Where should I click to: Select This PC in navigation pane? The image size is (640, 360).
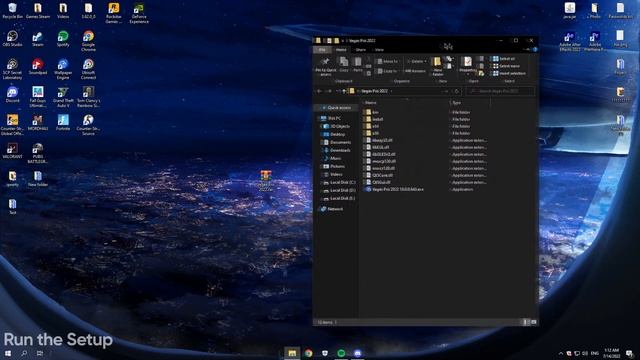(x=331, y=118)
